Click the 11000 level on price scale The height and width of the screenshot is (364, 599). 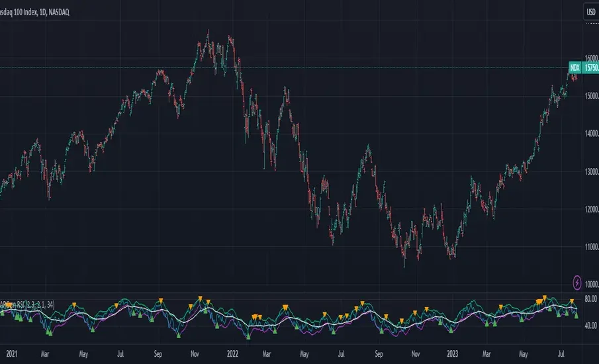click(590, 247)
